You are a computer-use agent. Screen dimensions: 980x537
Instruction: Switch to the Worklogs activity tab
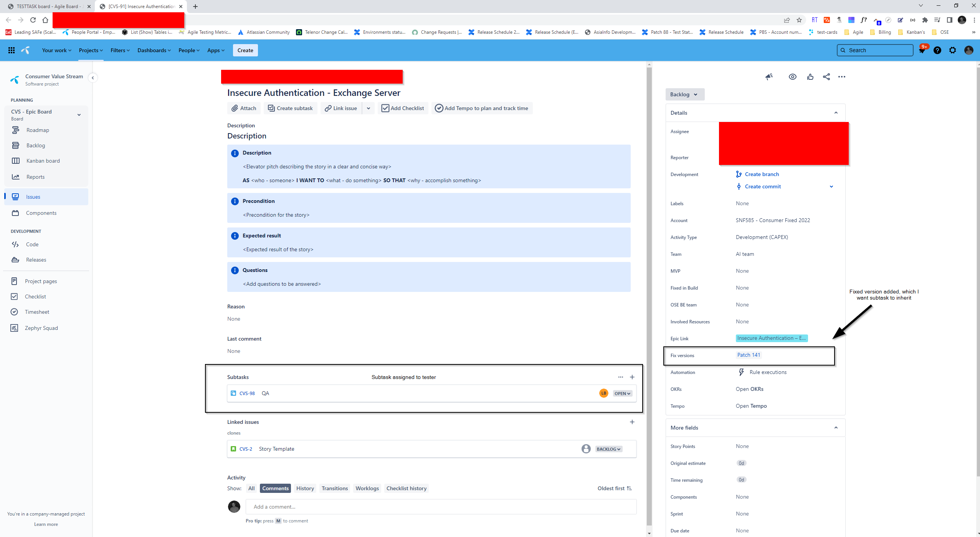(367, 488)
